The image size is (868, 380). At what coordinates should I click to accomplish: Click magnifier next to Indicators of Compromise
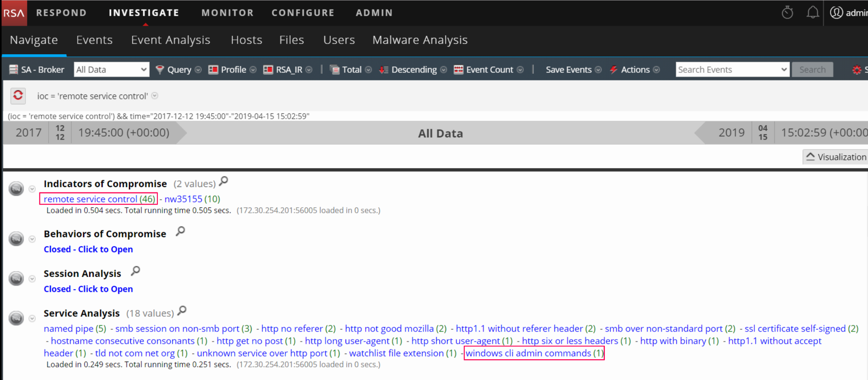223,182
